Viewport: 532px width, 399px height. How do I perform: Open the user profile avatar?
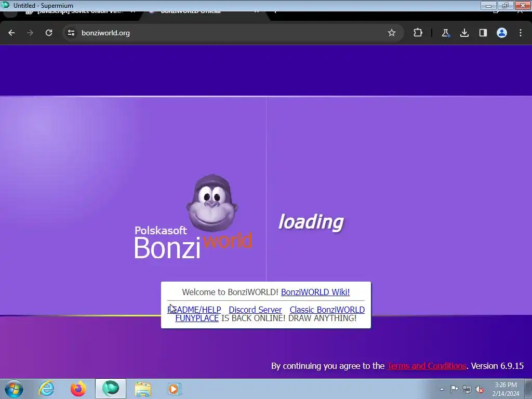coord(502,33)
